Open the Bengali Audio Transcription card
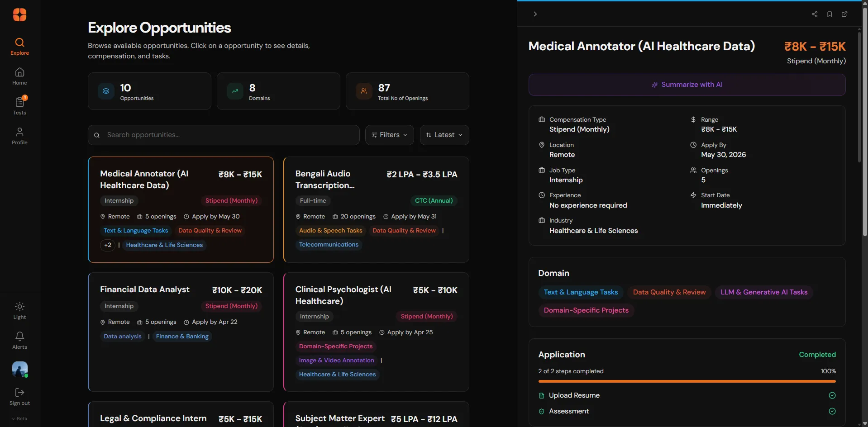 point(376,209)
